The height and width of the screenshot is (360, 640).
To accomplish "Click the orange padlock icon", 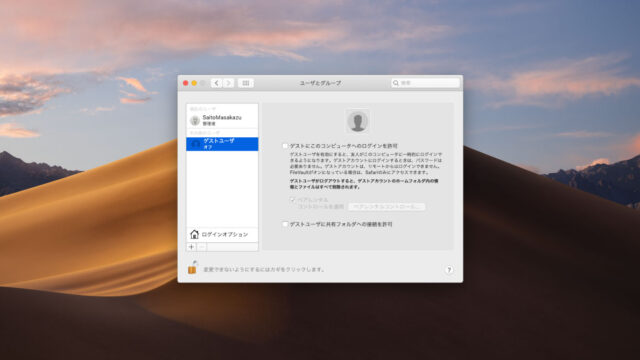I will [192, 267].
